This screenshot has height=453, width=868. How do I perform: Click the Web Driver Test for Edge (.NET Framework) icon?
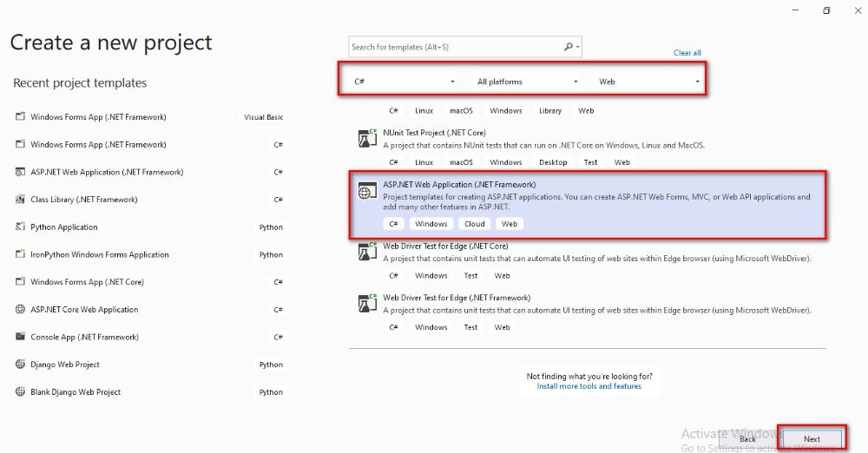[367, 304]
